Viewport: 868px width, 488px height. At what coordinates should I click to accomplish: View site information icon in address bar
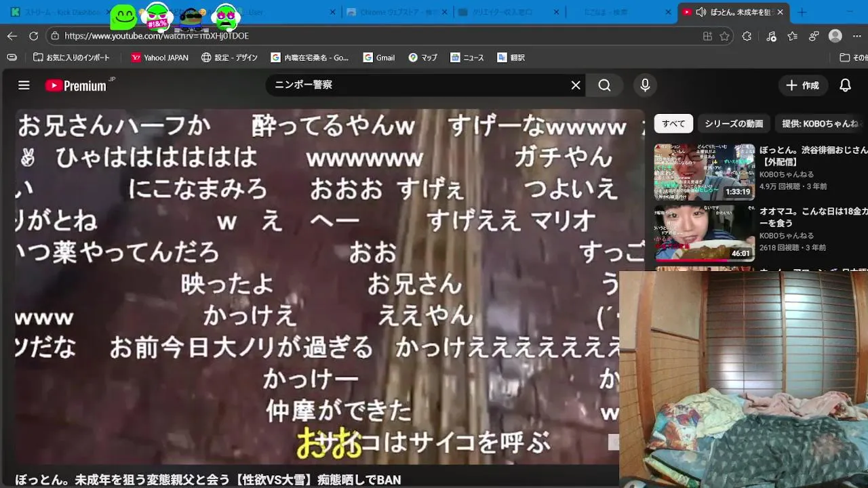tap(55, 36)
